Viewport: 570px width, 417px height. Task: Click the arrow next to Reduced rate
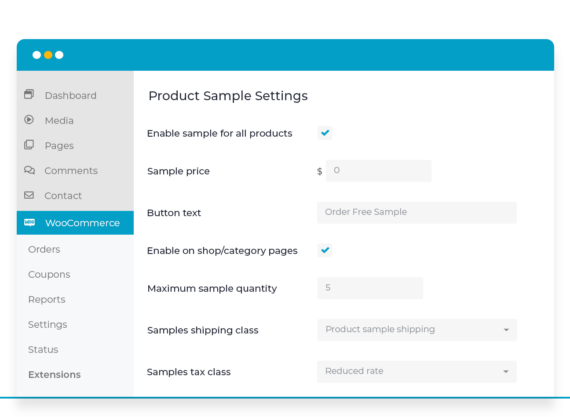click(506, 372)
